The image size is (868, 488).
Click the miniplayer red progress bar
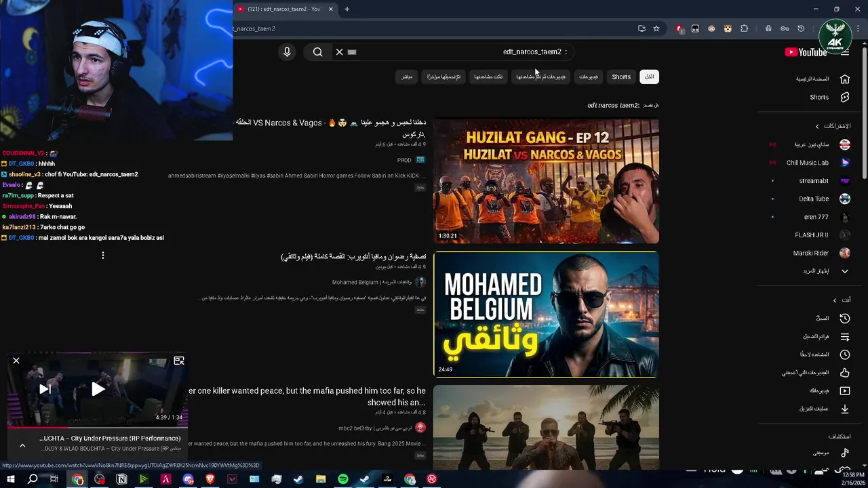[x=98, y=427]
